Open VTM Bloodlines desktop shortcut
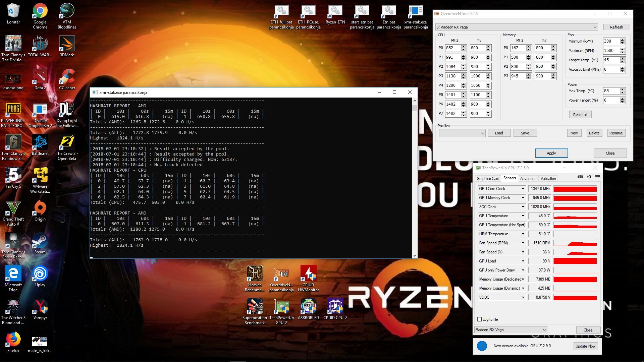The width and height of the screenshot is (644, 362). point(67,16)
